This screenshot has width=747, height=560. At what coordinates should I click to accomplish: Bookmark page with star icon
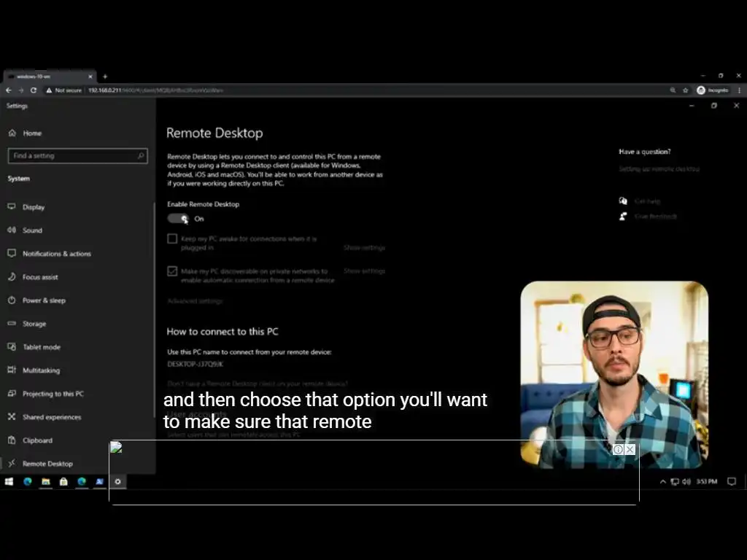[686, 90]
